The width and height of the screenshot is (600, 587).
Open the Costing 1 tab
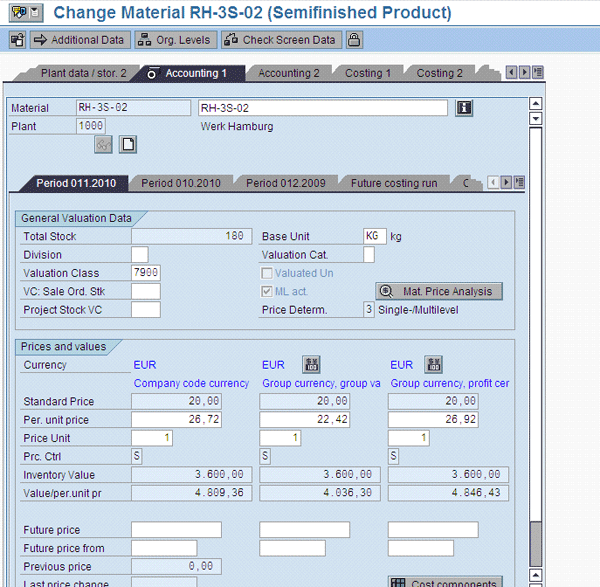coord(368,73)
